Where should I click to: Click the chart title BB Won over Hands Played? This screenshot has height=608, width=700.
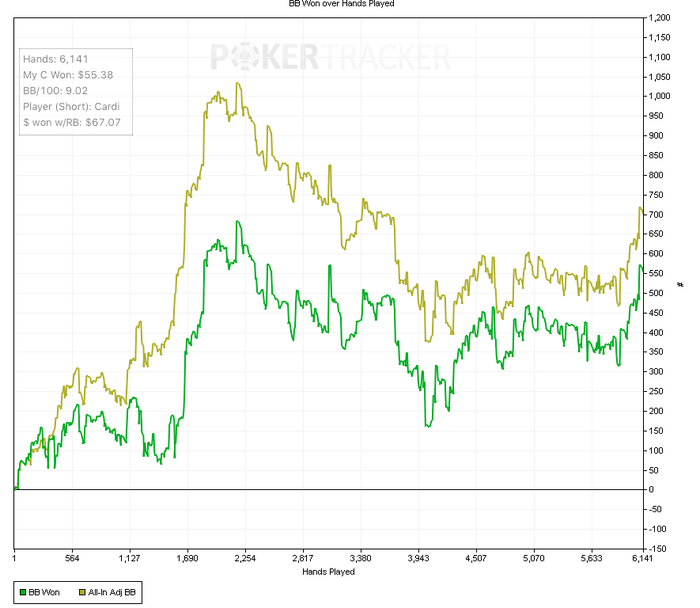pyautogui.click(x=342, y=4)
